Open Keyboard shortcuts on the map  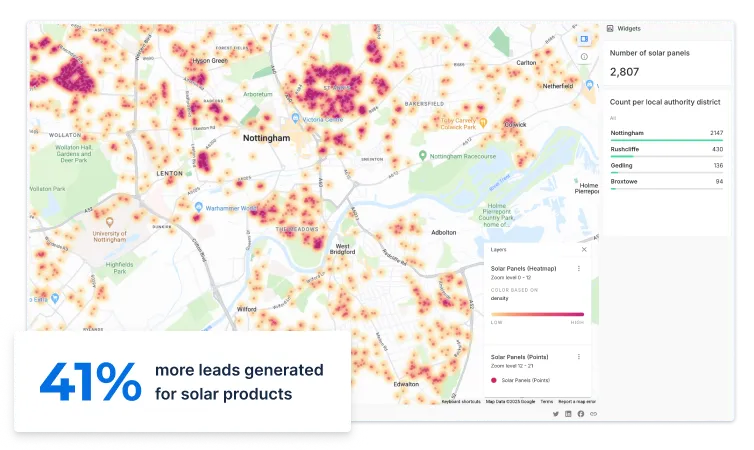click(x=461, y=401)
